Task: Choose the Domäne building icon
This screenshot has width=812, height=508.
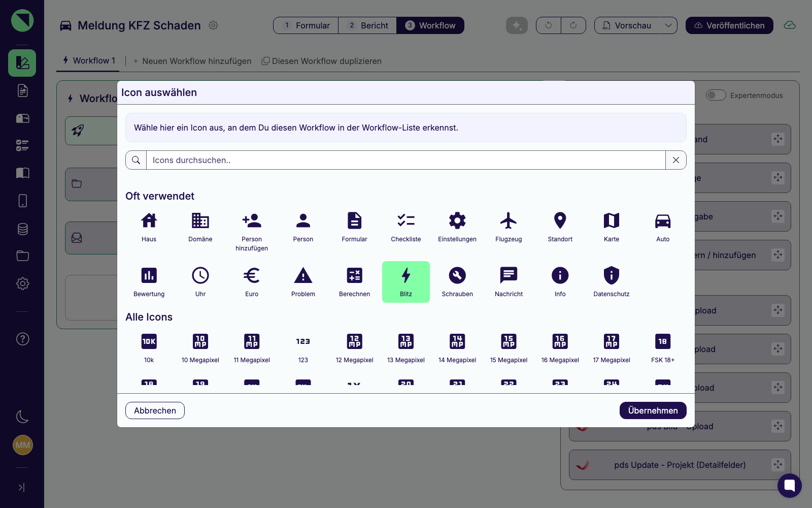Action: coord(200,227)
